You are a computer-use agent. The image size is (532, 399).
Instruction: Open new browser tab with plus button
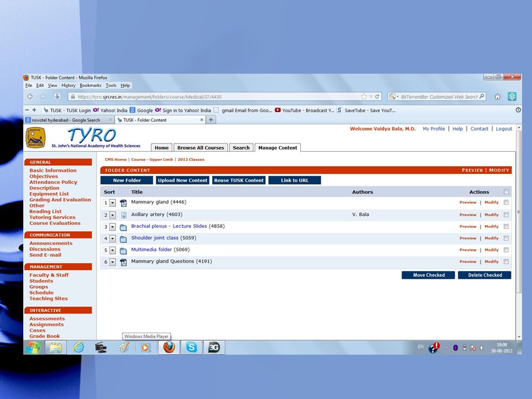[x=211, y=120]
